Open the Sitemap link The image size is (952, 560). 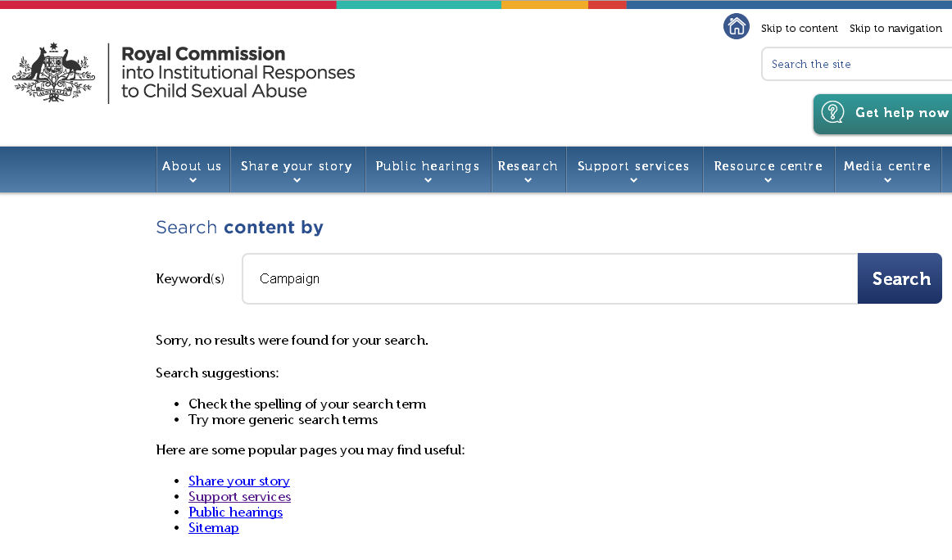coord(214,528)
